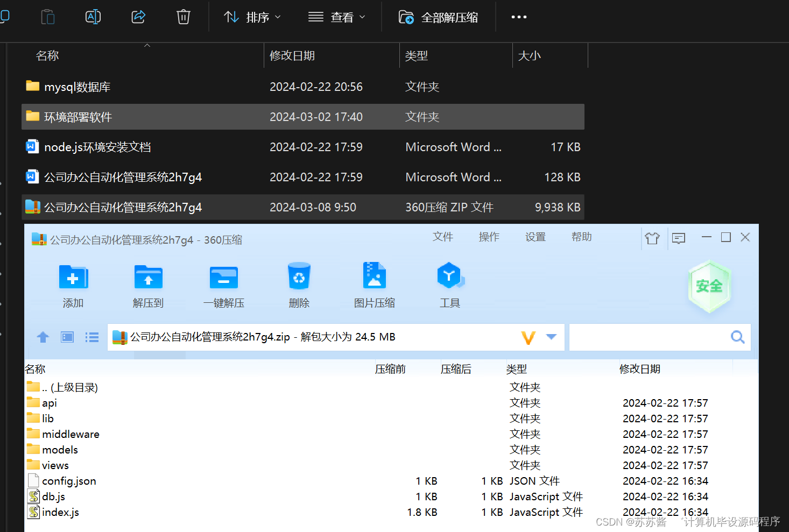This screenshot has height=532, width=789.
Task: Switch archive view to list mode
Action: pyautogui.click(x=91, y=337)
